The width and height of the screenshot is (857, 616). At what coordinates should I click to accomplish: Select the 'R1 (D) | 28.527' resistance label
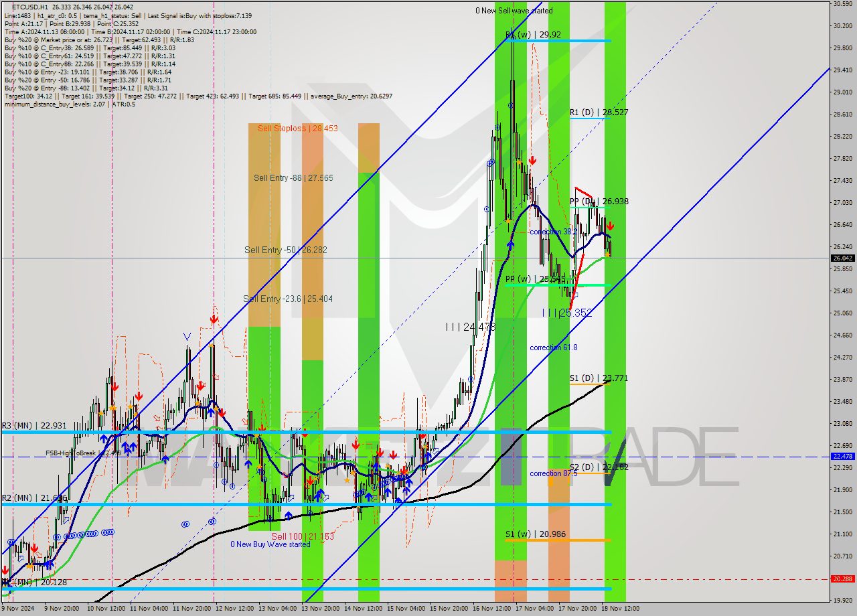click(x=599, y=112)
